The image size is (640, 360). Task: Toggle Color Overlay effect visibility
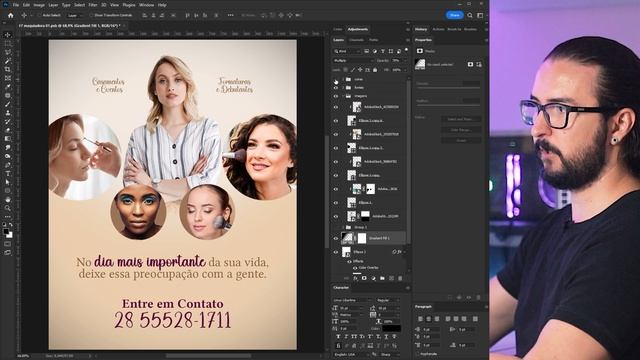[355, 268]
